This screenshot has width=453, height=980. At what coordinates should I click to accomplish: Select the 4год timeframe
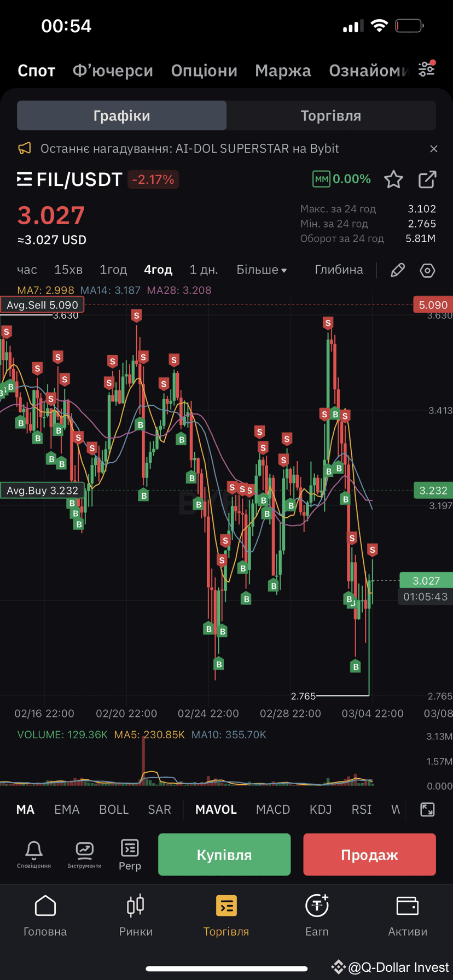click(x=158, y=270)
